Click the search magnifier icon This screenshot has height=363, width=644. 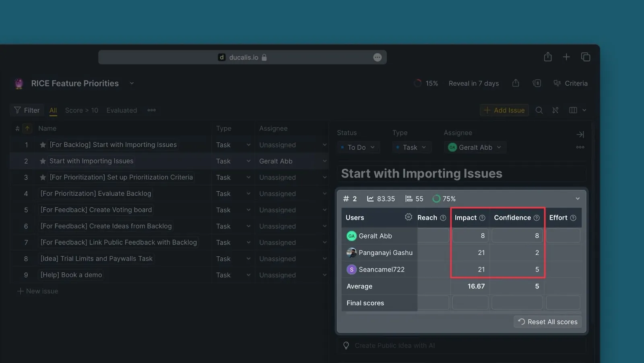(539, 110)
